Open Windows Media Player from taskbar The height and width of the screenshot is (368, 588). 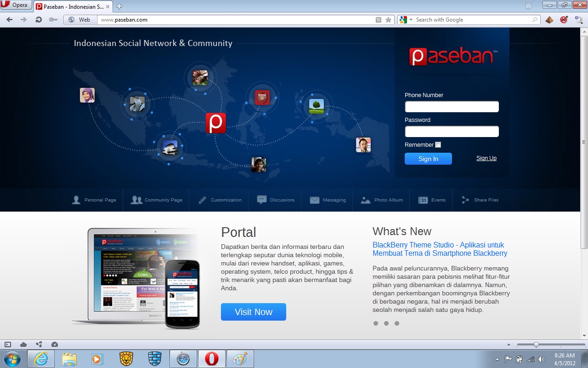click(97, 359)
